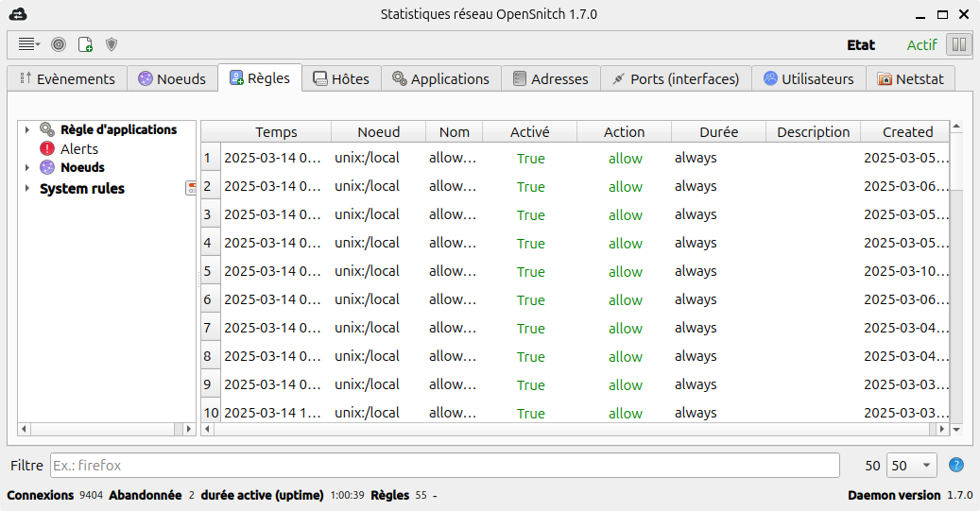Click the tree panel's right scroll arrow
Image resolution: width=980 pixels, height=511 pixels.
pyautogui.click(x=189, y=429)
